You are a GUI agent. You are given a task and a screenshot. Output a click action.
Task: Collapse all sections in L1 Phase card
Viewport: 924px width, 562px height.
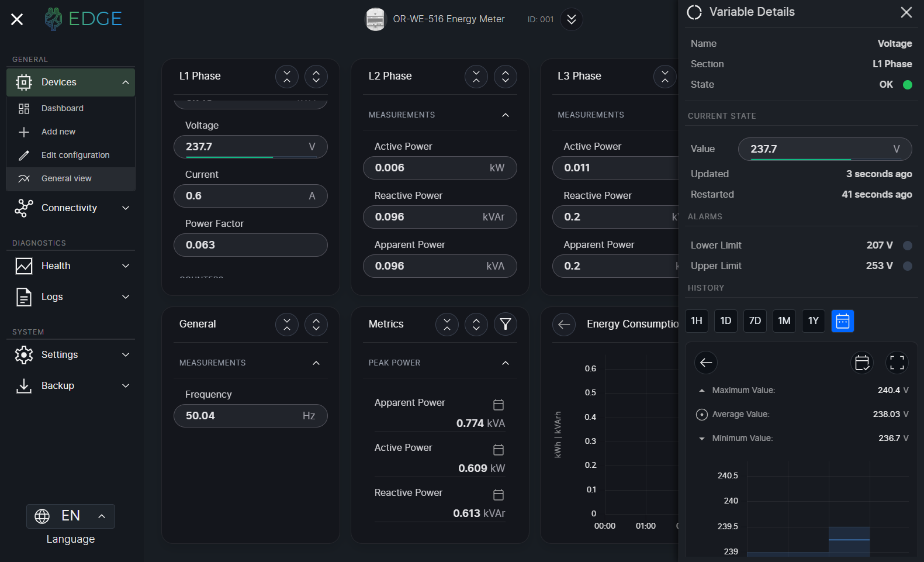pos(287,77)
